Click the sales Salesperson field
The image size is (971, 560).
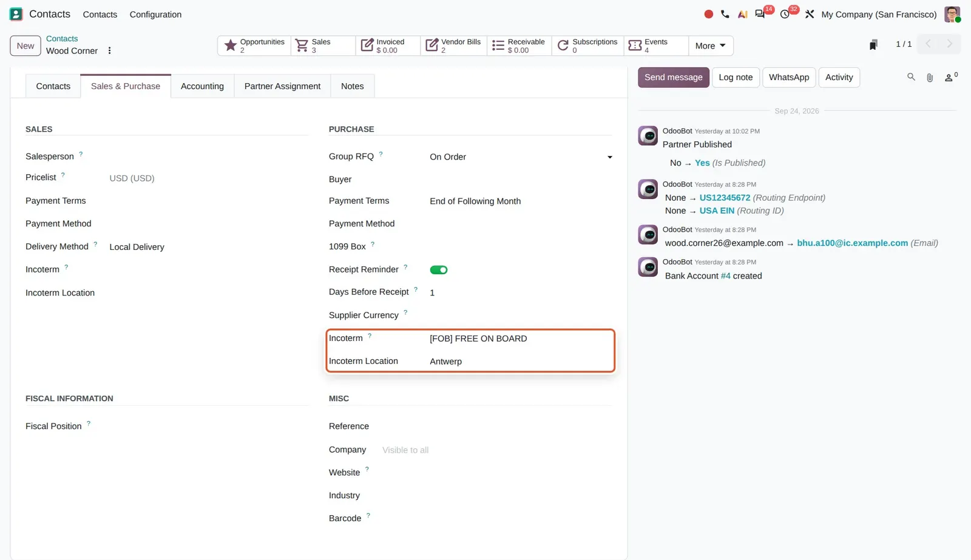[208, 157]
